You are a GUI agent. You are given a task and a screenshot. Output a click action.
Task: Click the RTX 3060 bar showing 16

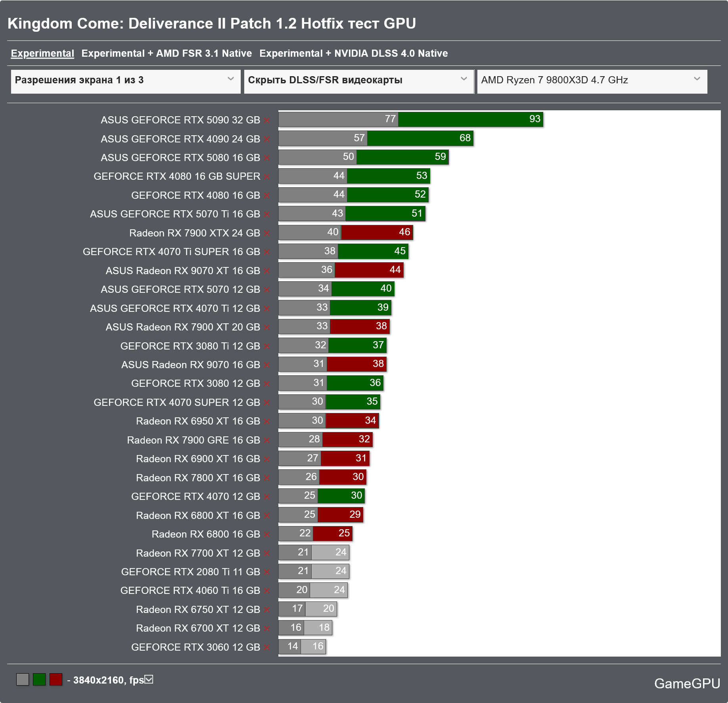(x=313, y=646)
